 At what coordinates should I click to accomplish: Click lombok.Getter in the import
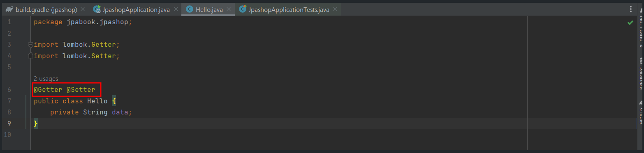pyautogui.click(x=89, y=44)
